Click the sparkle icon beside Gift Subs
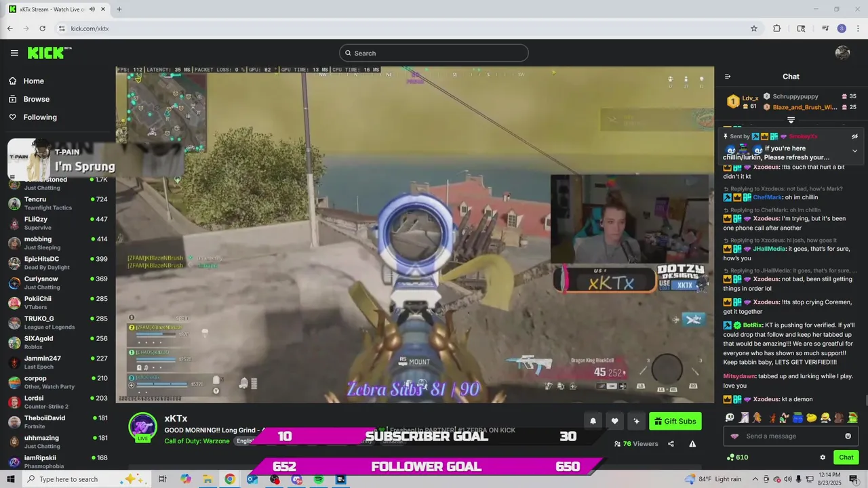The height and width of the screenshot is (488, 868). click(636, 421)
